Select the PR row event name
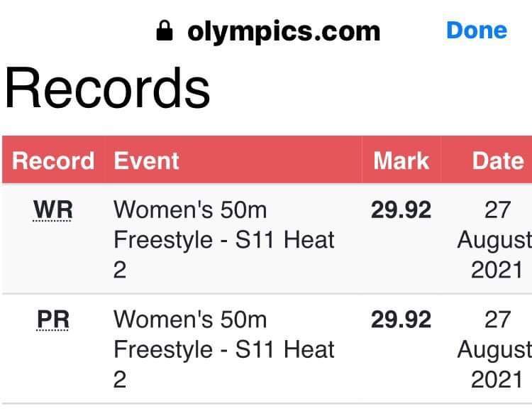 [224, 349]
